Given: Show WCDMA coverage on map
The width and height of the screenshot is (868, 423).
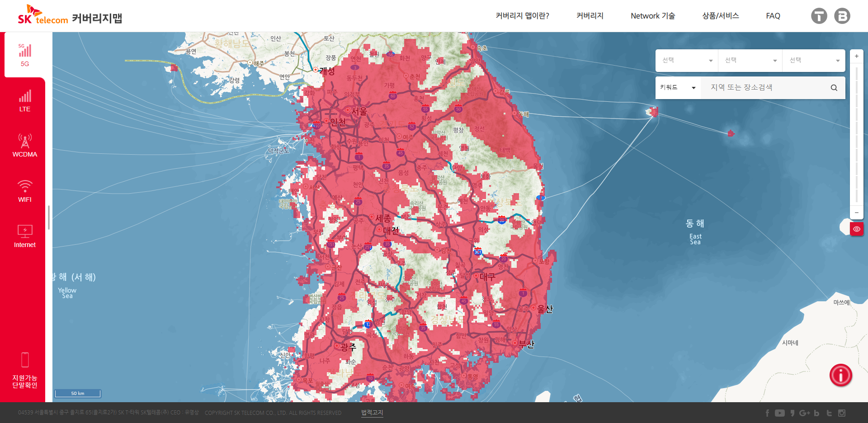Looking at the screenshot, I should point(25,146).
